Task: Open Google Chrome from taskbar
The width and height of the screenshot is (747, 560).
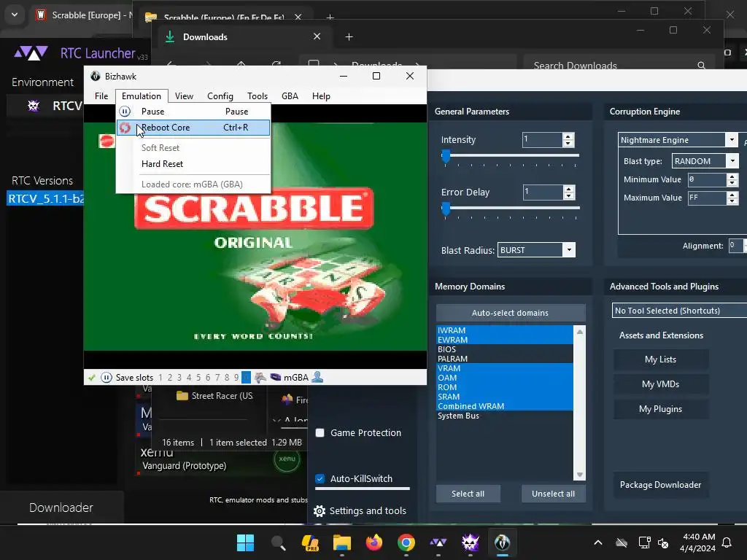Action: 406,542
